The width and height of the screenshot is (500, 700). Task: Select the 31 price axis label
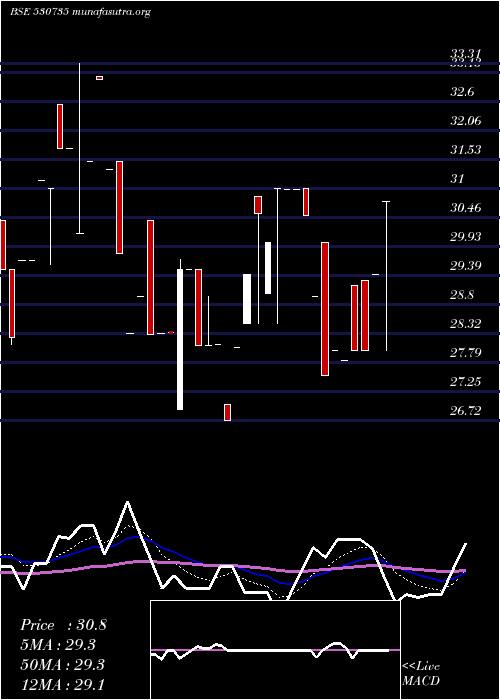point(458,179)
